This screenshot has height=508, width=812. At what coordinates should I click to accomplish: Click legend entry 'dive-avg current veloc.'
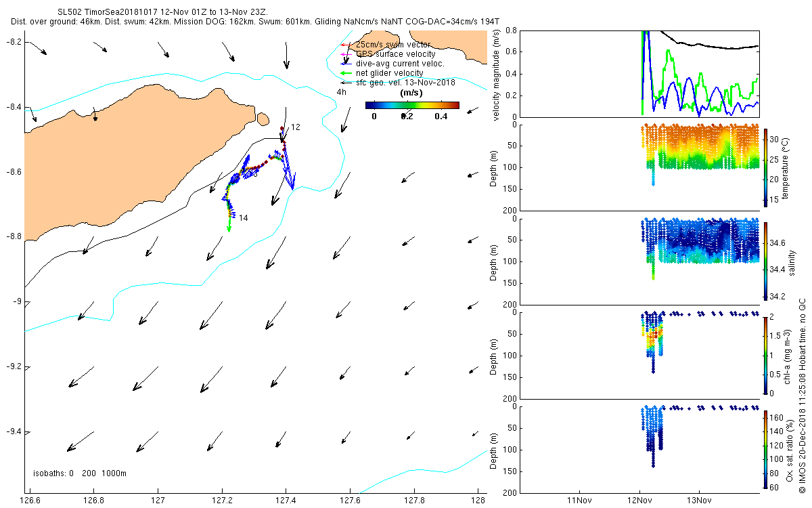pos(400,64)
